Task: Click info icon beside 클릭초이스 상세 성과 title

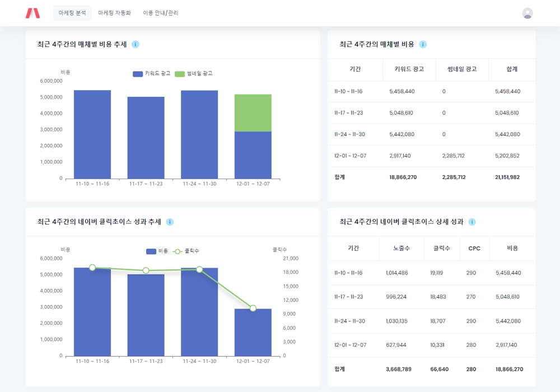Action: [x=472, y=222]
